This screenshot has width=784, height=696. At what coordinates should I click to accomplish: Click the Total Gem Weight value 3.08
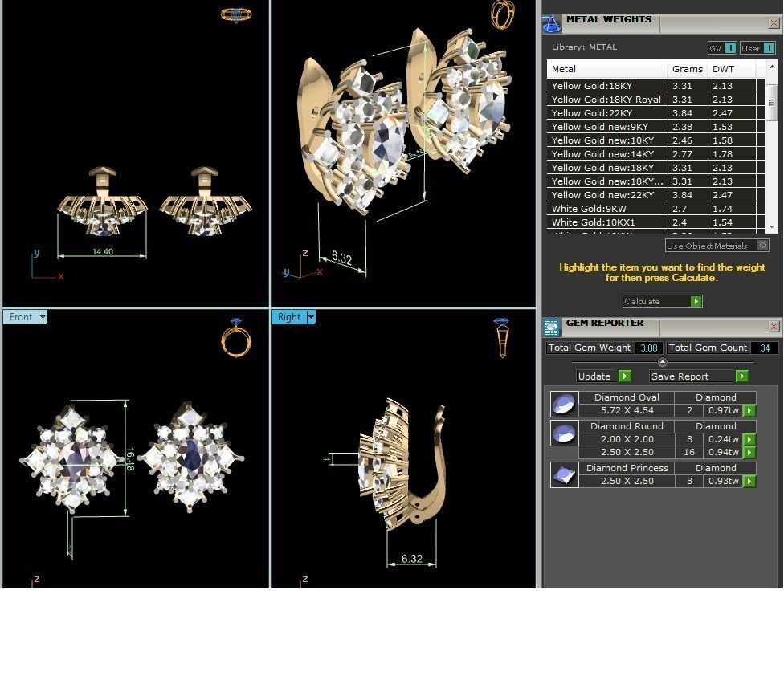[x=649, y=348]
